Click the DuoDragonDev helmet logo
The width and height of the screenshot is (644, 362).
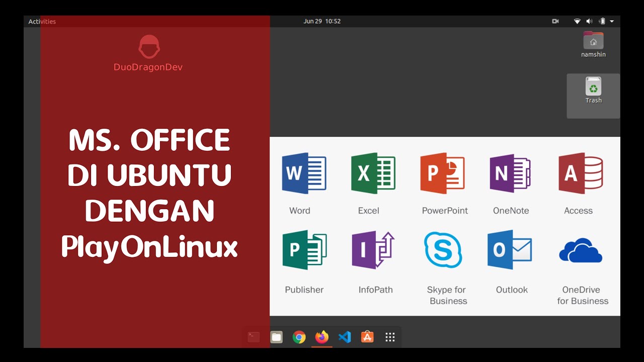tap(149, 47)
